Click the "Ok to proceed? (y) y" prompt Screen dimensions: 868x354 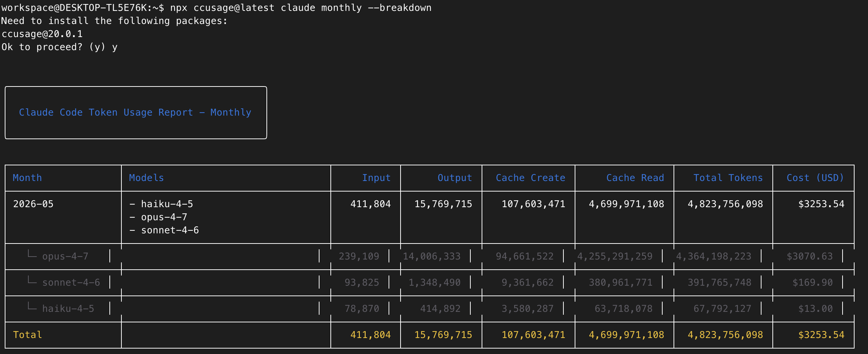pos(59,47)
